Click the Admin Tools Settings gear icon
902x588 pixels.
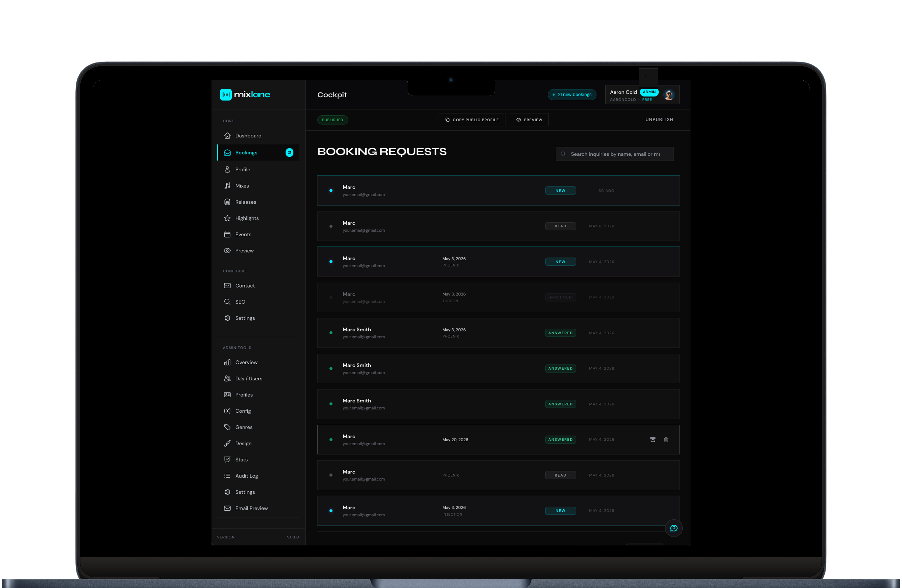point(227,492)
